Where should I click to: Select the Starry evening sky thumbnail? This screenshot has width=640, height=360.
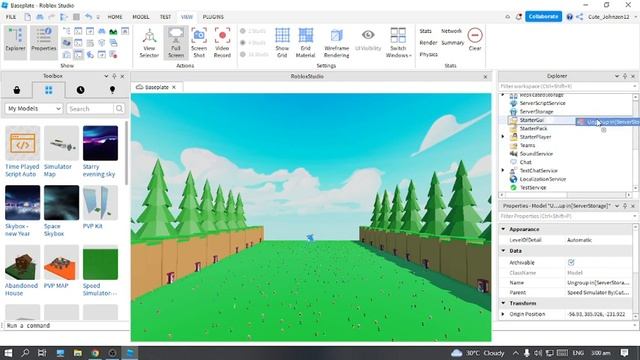click(100, 143)
